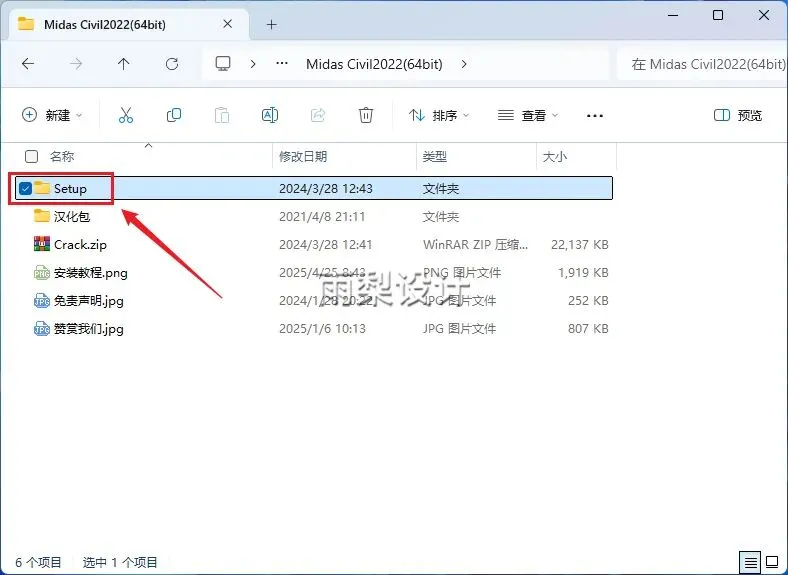Minimize the Explorer window
Image resolution: width=788 pixels, height=575 pixels.
coord(672,16)
